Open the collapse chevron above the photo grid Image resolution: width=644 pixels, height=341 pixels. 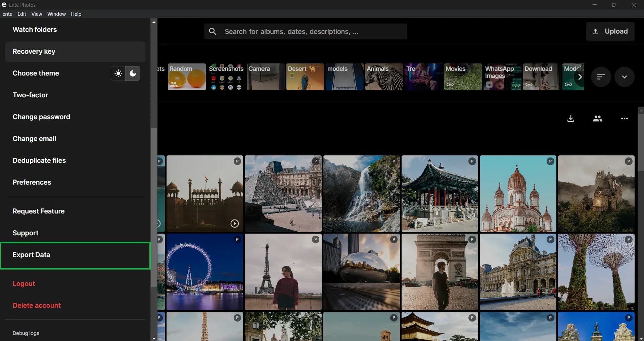click(x=625, y=77)
